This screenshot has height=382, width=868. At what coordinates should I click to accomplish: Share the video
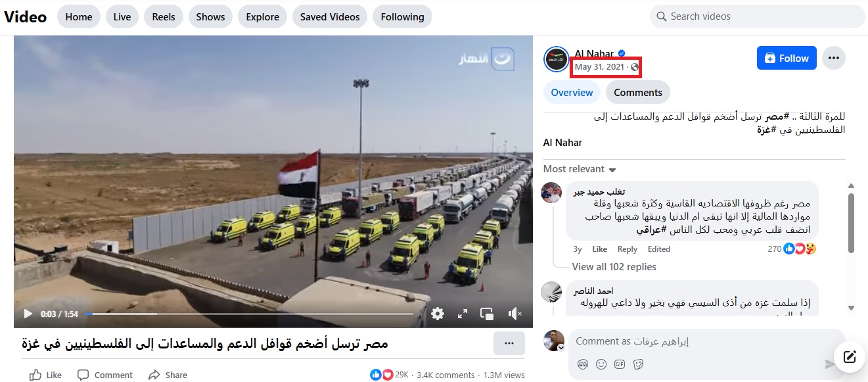tap(168, 375)
